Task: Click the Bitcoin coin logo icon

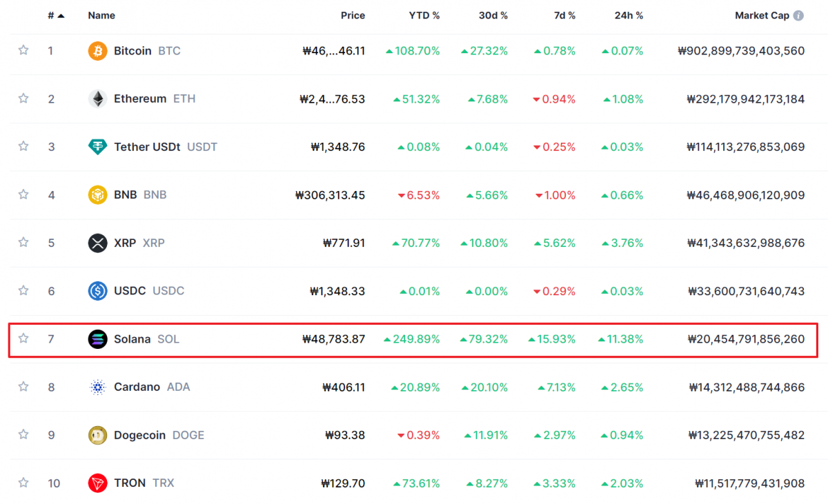Action: tap(98, 51)
